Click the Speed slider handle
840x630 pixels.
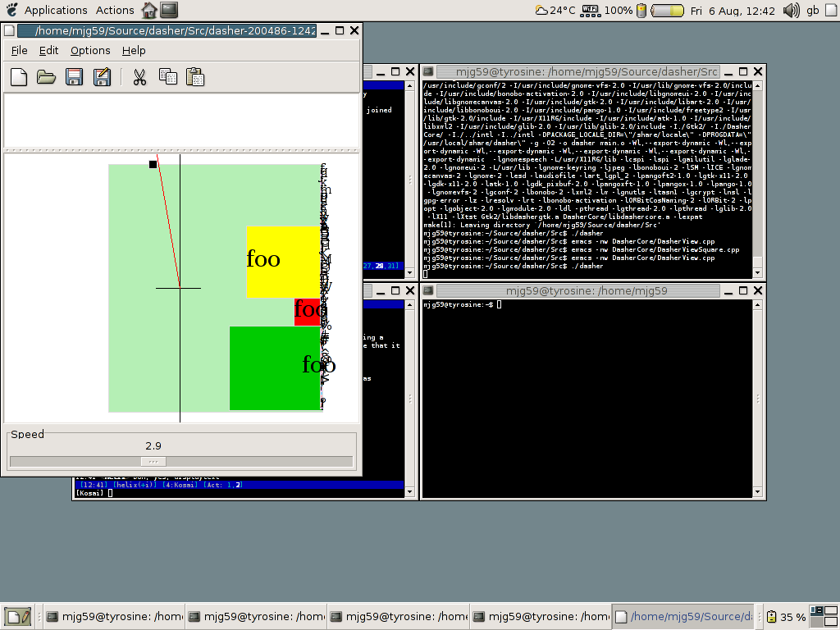point(153,461)
